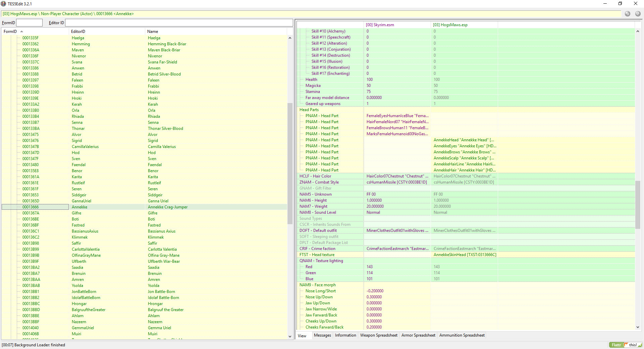Click the Skyrim.esm Health value 100
This screenshot has height=349, width=644.
coord(370,80)
